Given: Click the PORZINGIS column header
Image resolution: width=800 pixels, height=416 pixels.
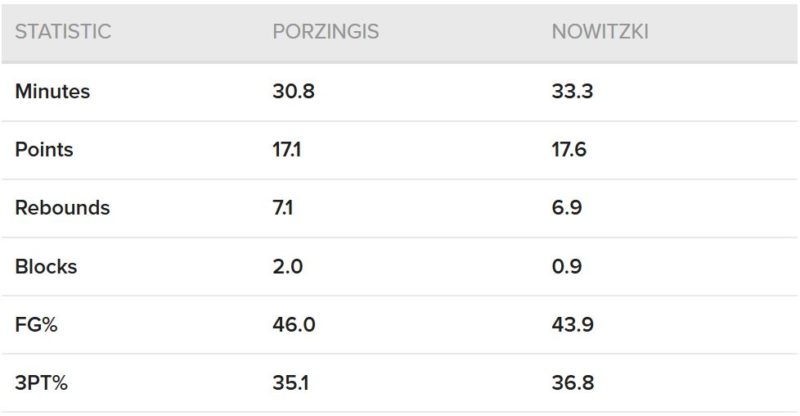Looking at the screenshot, I should click(325, 32).
